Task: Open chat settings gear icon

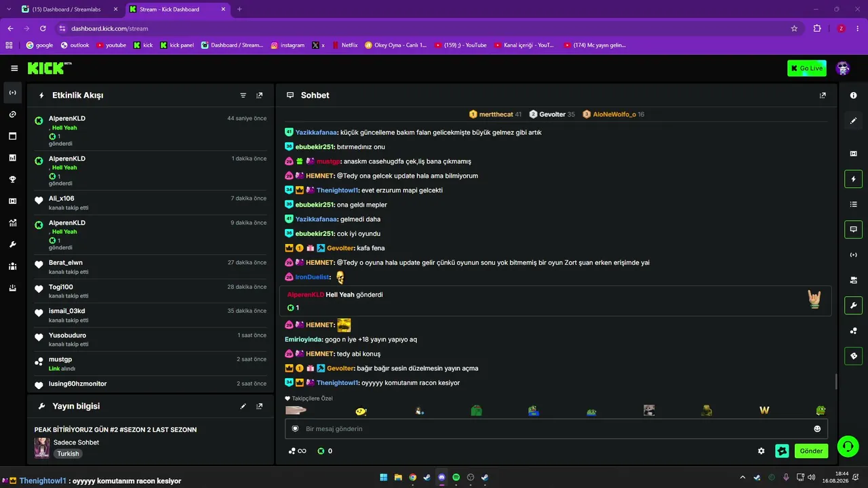Action: coord(761,451)
